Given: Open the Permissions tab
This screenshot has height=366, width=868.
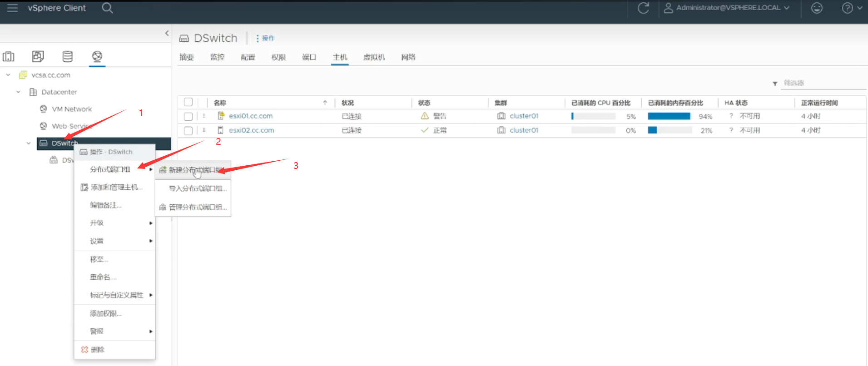Looking at the screenshot, I should (x=278, y=57).
